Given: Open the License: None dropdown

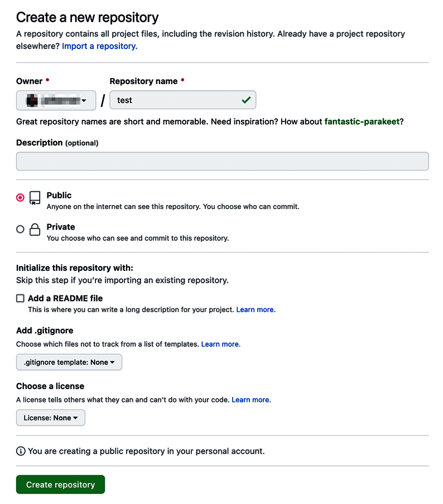Looking at the screenshot, I should (x=50, y=418).
